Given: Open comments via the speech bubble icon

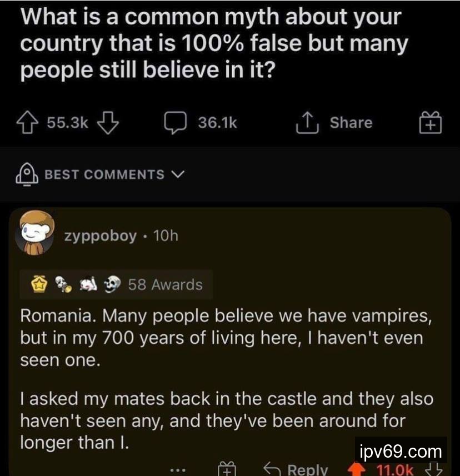Looking at the screenshot, I should (x=176, y=123).
